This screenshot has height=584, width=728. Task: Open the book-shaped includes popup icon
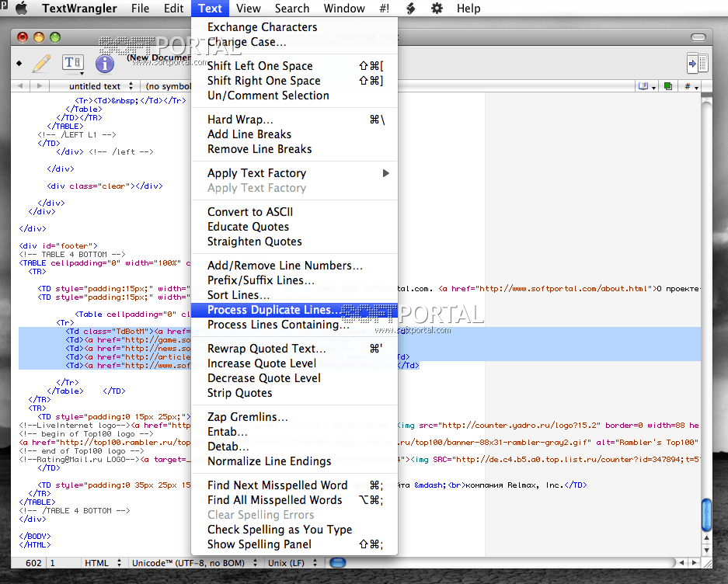click(645, 86)
